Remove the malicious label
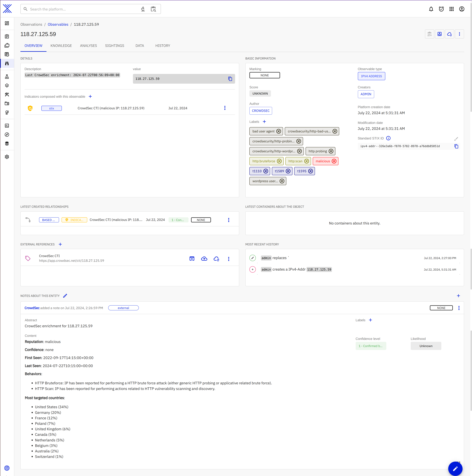 [x=334, y=161]
